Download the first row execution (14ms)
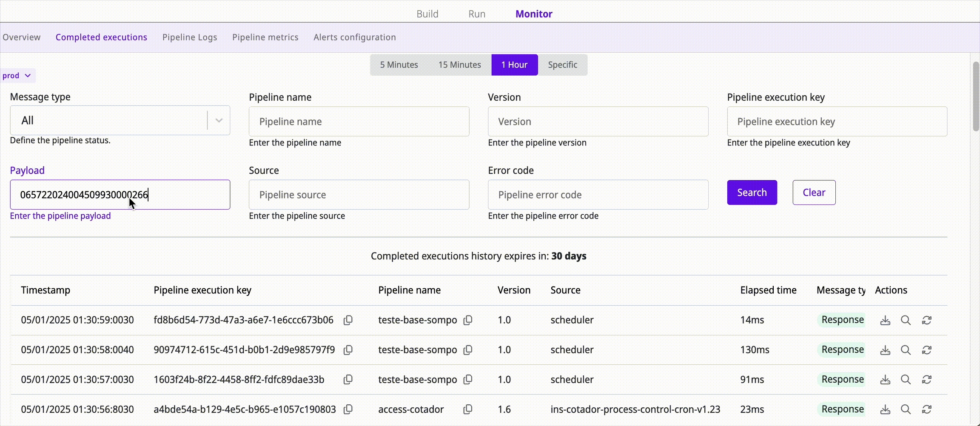Screen dimensions: 980x426 [x=885, y=321]
